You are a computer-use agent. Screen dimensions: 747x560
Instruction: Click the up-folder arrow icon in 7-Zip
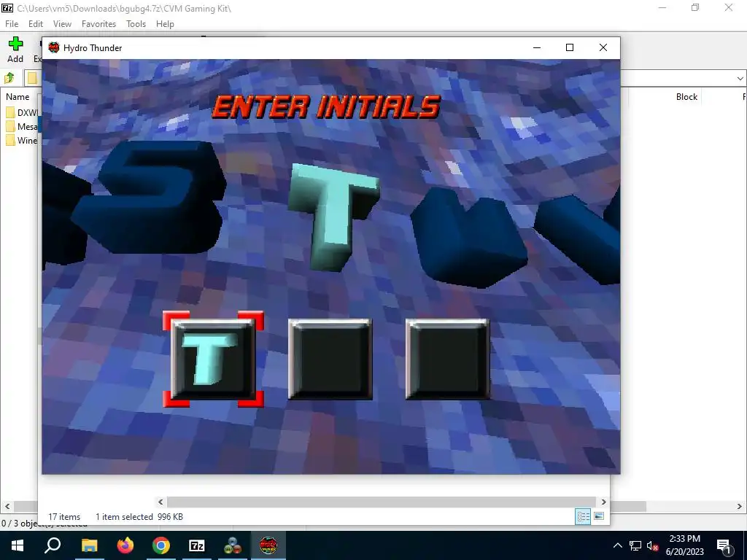tap(9, 77)
